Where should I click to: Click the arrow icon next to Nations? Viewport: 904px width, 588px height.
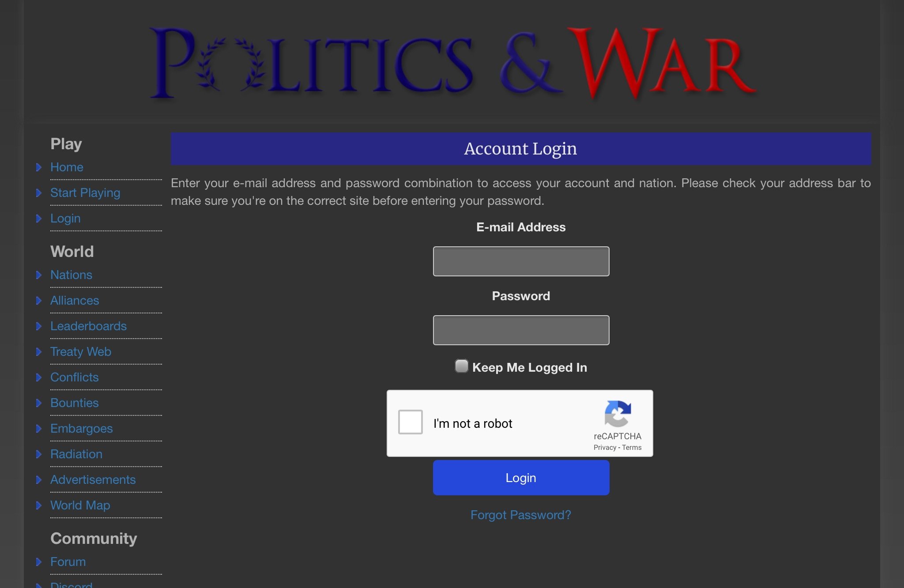[39, 275]
